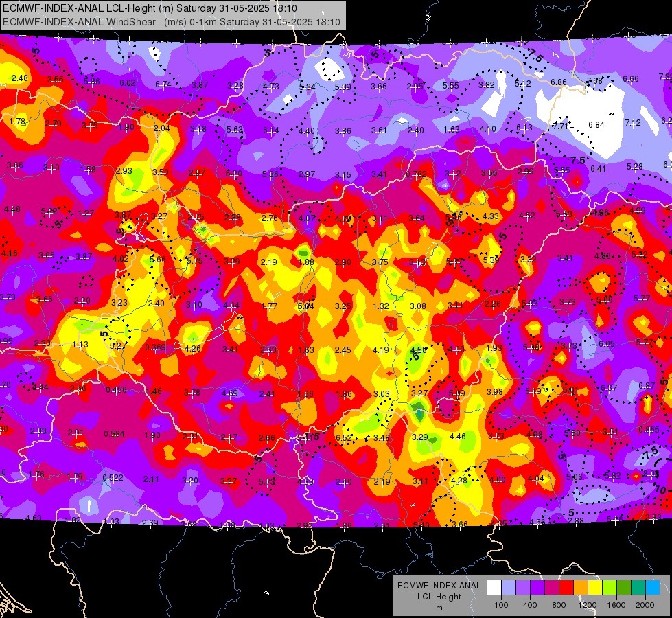Image resolution: width=672 pixels, height=618 pixels.
Task: Click the 0.584 wind shear value
Action: pyautogui.click(x=114, y=434)
